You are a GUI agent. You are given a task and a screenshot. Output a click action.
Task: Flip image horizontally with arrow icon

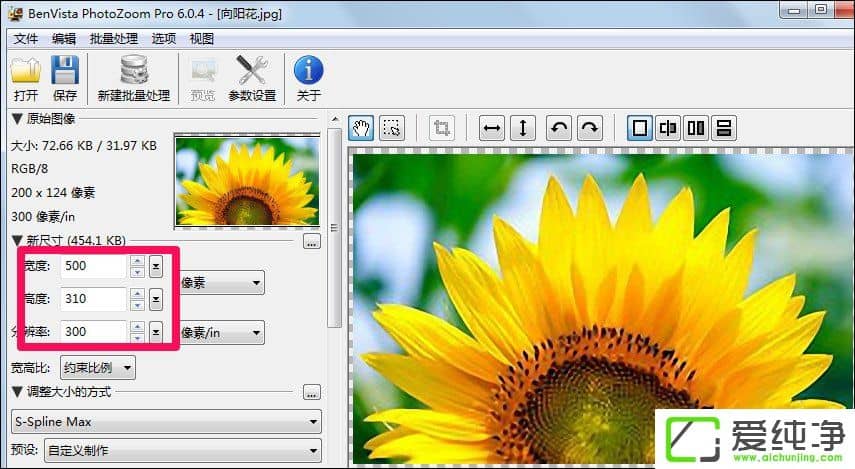pos(492,128)
